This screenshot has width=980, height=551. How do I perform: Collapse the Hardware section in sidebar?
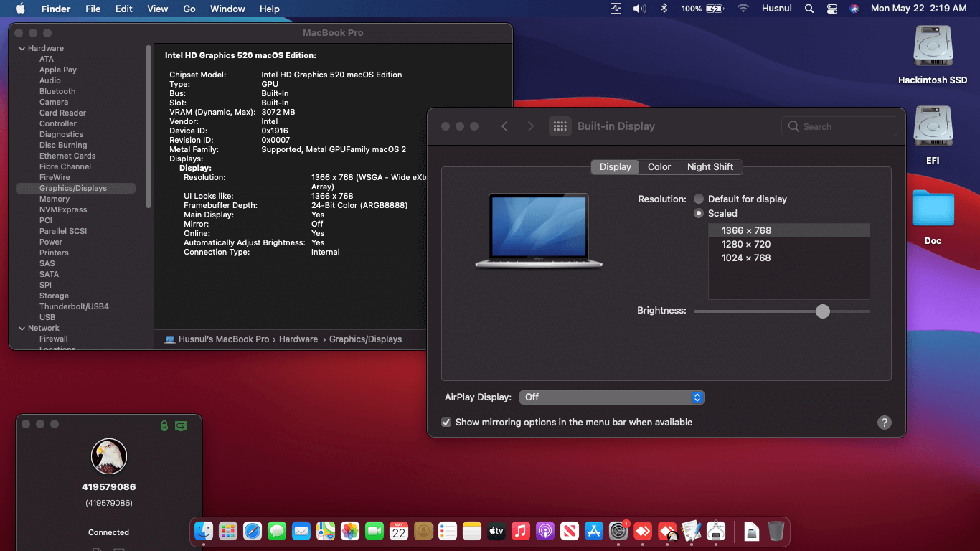tap(22, 48)
